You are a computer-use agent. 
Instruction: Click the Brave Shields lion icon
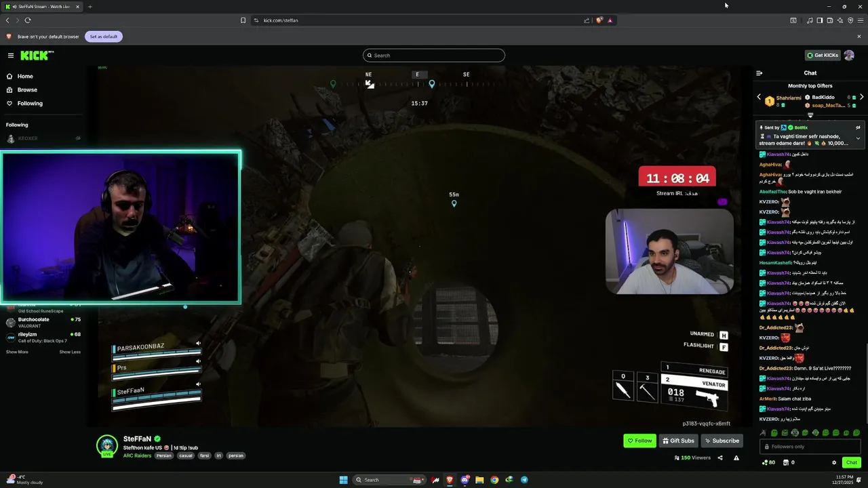pos(599,20)
